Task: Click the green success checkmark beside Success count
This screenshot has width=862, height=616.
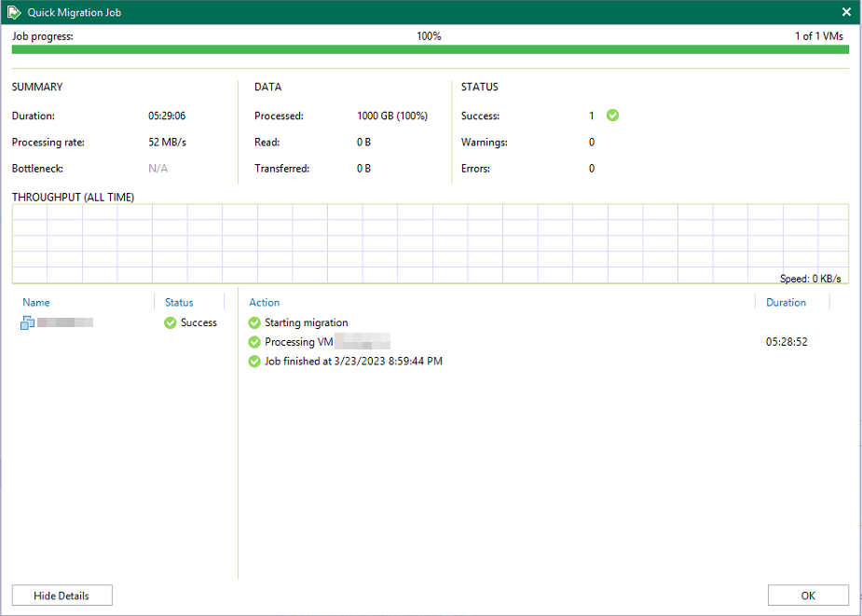Action: coord(612,116)
